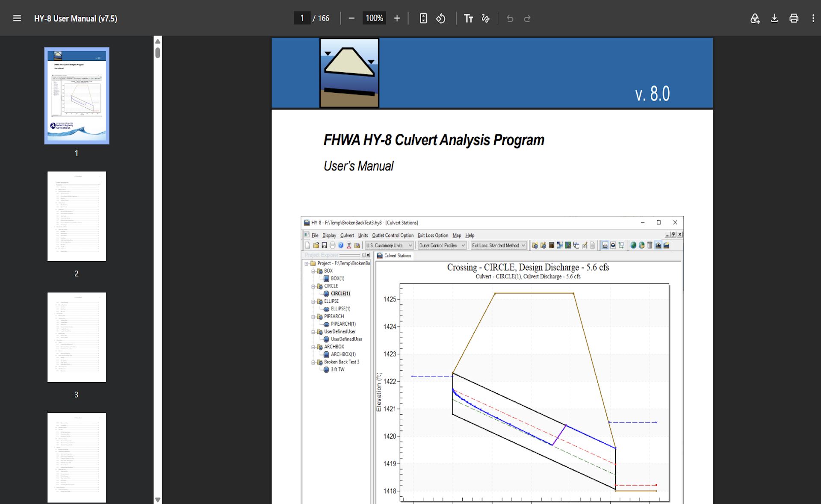Click the fit to page icon
The image size is (821, 504).
[x=423, y=18]
